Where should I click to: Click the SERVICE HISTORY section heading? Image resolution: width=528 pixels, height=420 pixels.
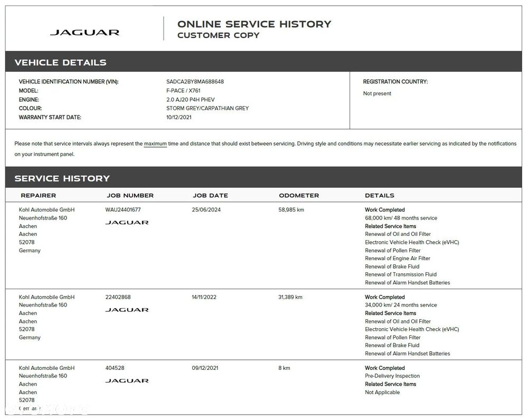point(62,178)
